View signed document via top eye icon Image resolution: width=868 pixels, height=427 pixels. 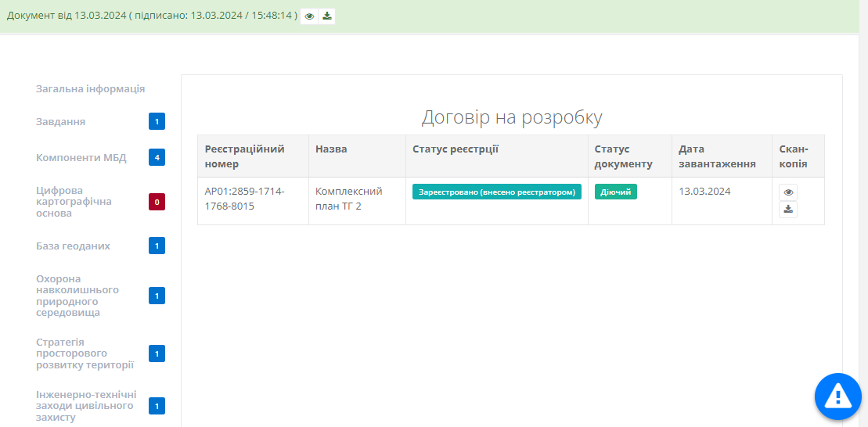(x=309, y=16)
